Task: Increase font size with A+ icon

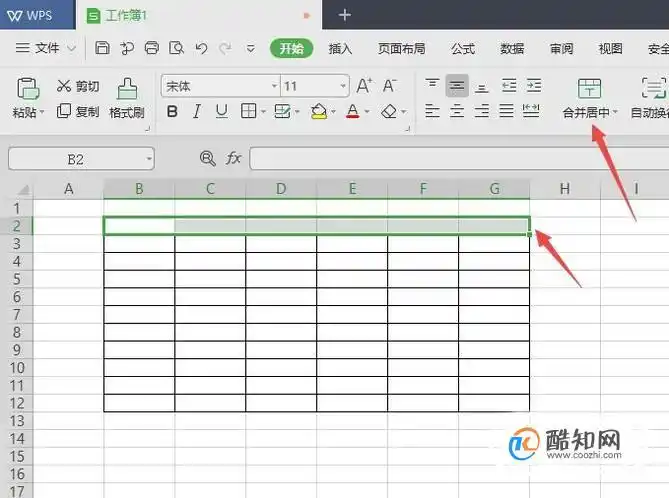Action: point(364,86)
